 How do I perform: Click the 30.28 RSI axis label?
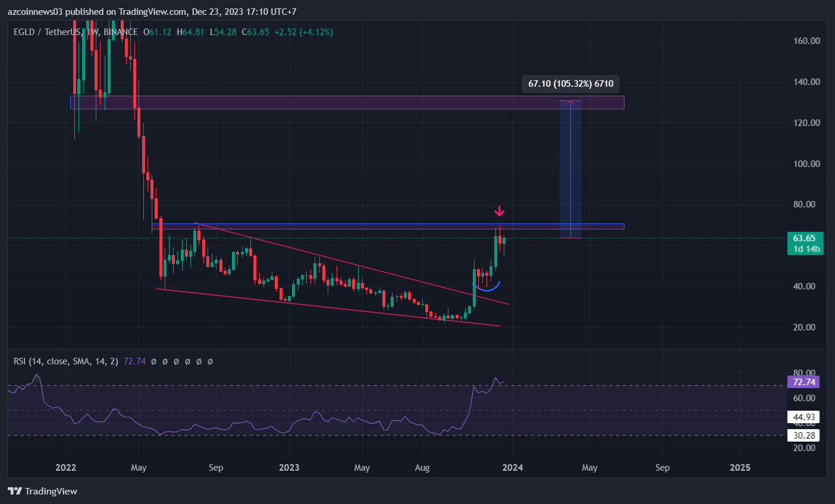coord(803,436)
